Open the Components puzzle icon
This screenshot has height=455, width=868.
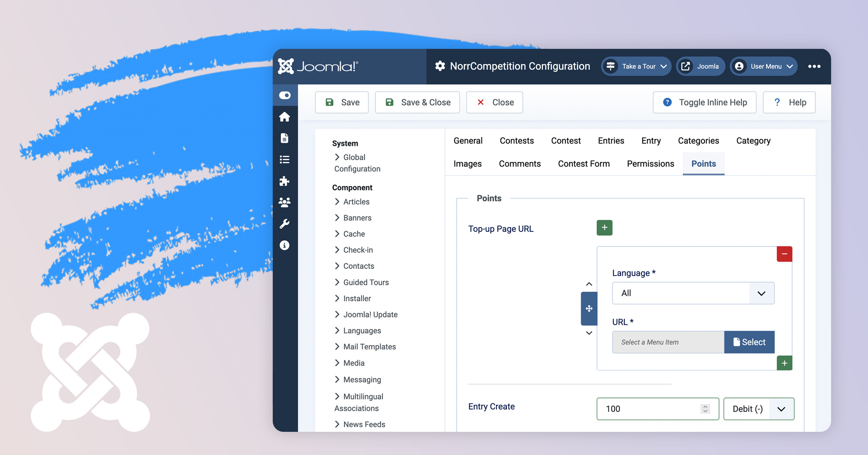(285, 181)
